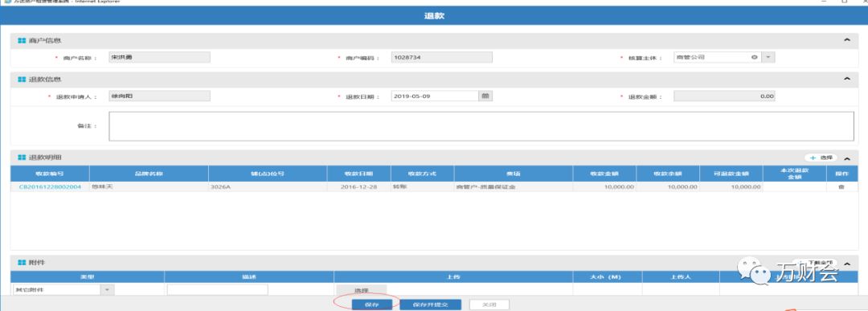Screen dimensions: 868x311
Task: Click 选择 to upload an attachment
Action: click(x=362, y=290)
